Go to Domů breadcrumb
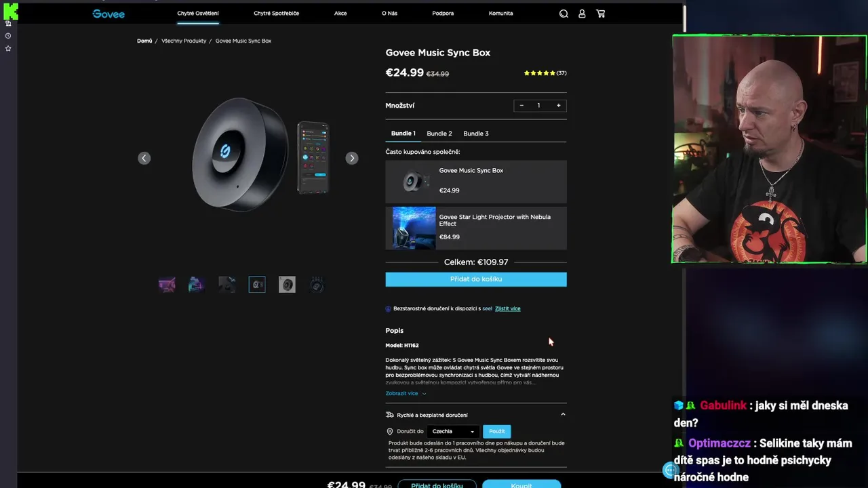Viewport: 868px width, 488px height. 144,41
